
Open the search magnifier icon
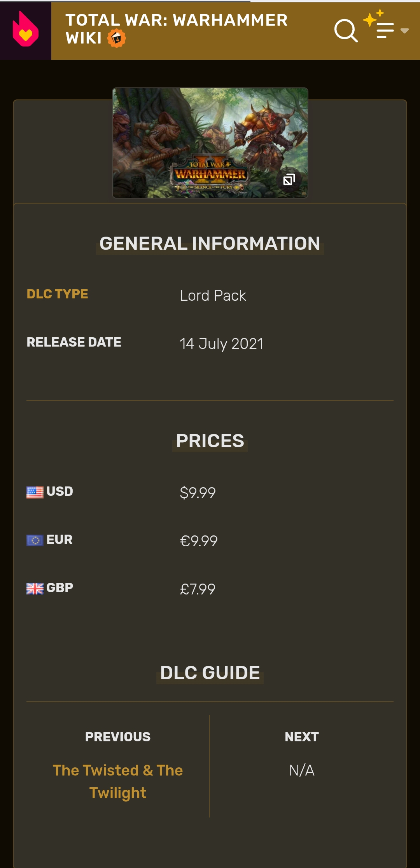point(346,30)
